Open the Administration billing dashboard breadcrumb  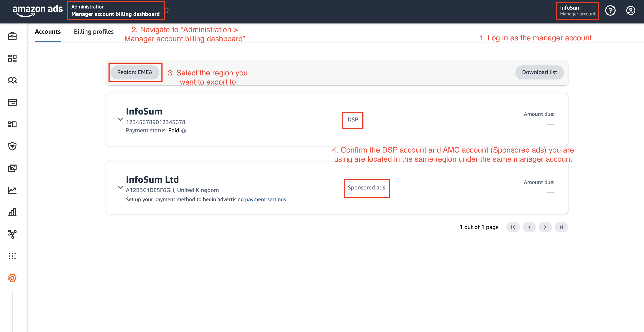(115, 10)
